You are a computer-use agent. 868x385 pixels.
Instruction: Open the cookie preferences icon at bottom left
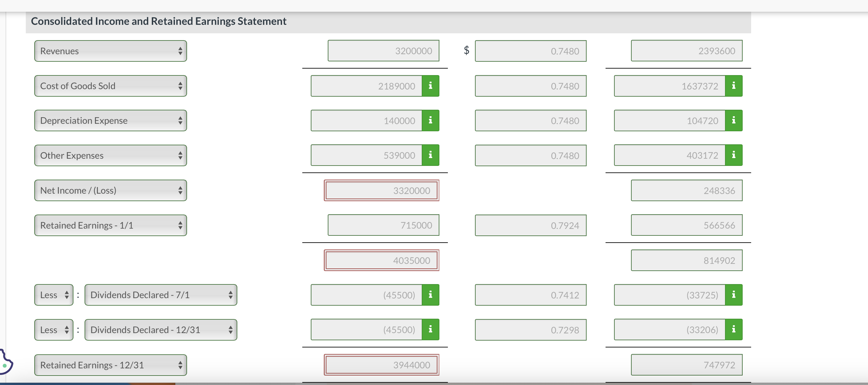pos(6,363)
